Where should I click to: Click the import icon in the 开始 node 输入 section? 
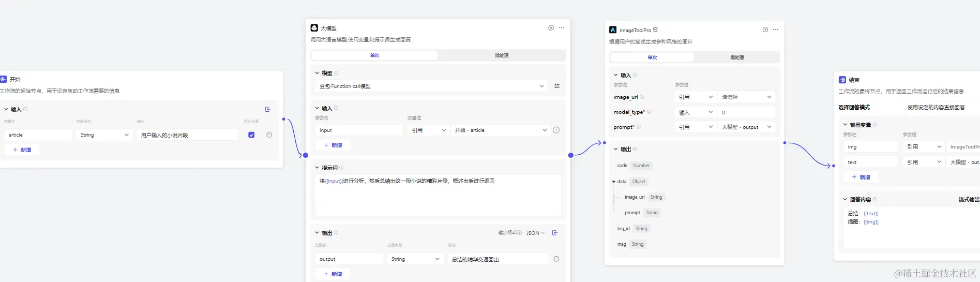tap(268, 109)
